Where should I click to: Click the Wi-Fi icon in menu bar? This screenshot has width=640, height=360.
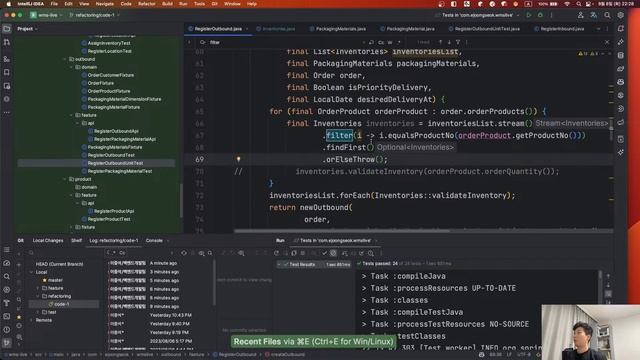pyautogui.click(x=567, y=4)
